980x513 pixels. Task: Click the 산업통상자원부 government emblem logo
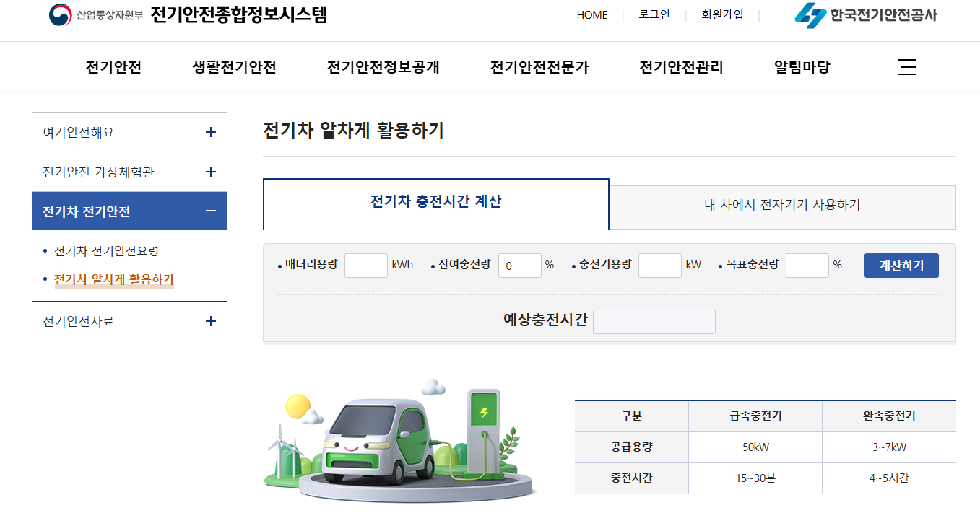pos(59,13)
